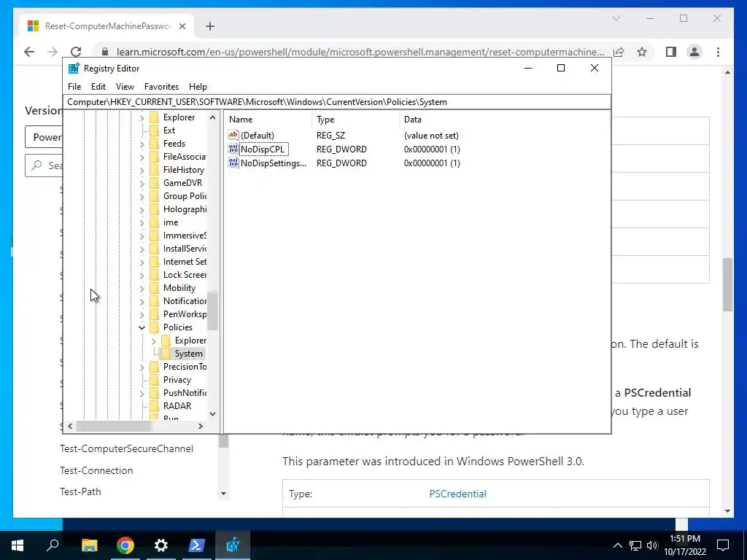Sort values by the Type column header

pyautogui.click(x=355, y=120)
